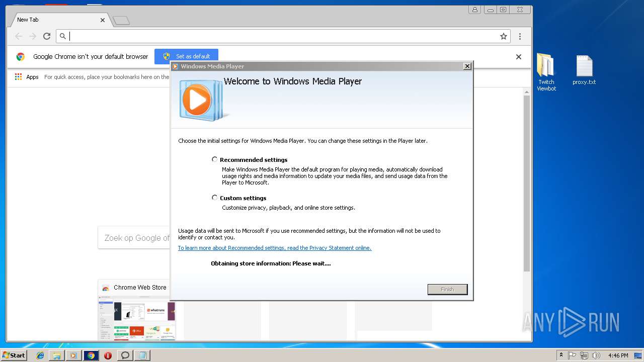Image resolution: width=644 pixels, height=362 pixels.
Task: Open the network status tray icon
Action: point(584,355)
